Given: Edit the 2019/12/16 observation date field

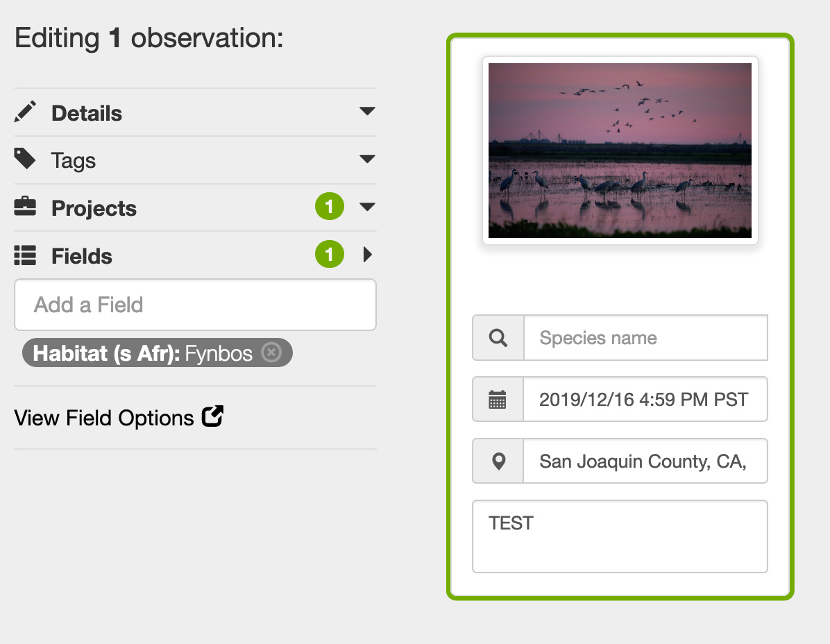Looking at the screenshot, I should pos(645,399).
